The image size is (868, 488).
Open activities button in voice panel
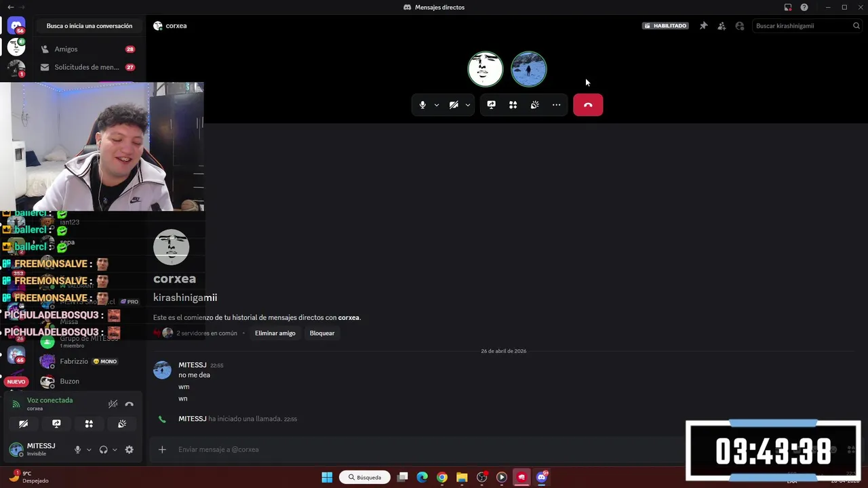[89, 424]
